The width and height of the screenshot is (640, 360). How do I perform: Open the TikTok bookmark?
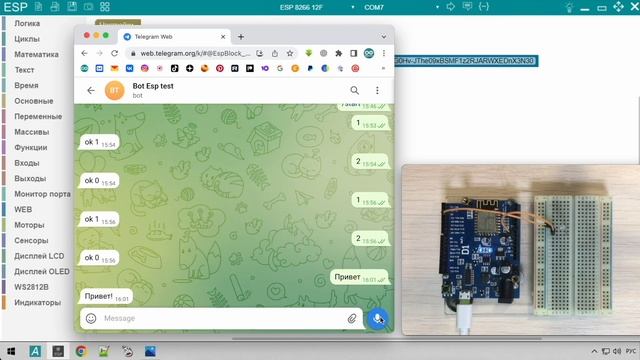[x=174, y=69]
